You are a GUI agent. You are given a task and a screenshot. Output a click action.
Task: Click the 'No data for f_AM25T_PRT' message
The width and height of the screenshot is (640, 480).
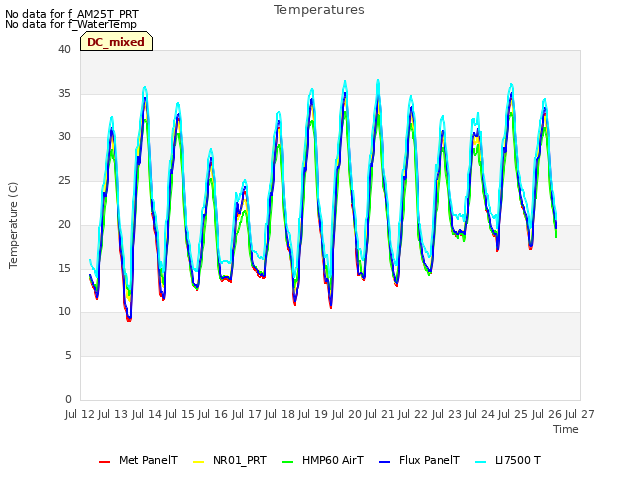72,14
